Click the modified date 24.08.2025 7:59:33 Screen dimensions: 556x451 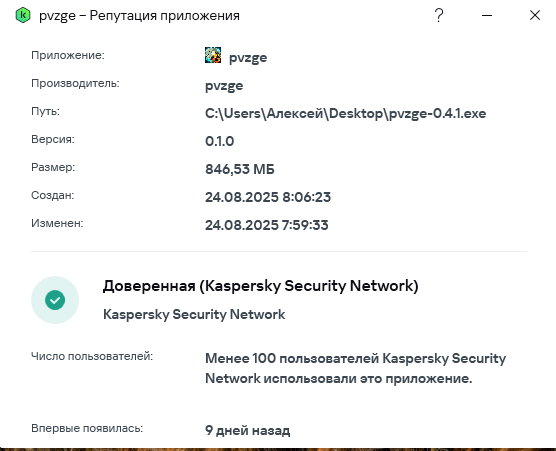(x=267, y=225)
